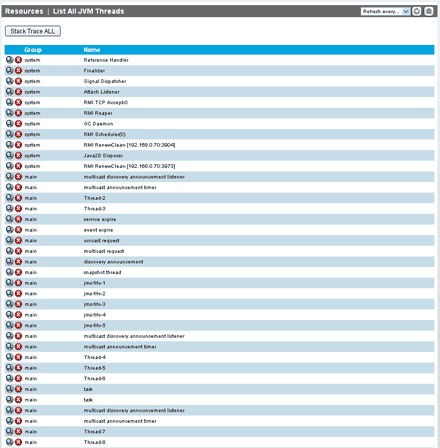Viewport: 440px width, 448px height.
Task: Click the RMI TCP Accept-0 name
Action: coord(106,103)
